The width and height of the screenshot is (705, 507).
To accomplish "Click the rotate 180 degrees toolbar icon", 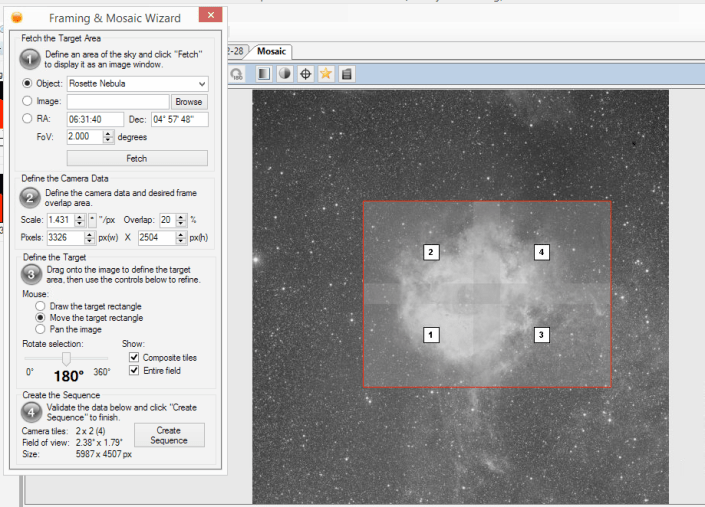I will click(x=237, y=74).
